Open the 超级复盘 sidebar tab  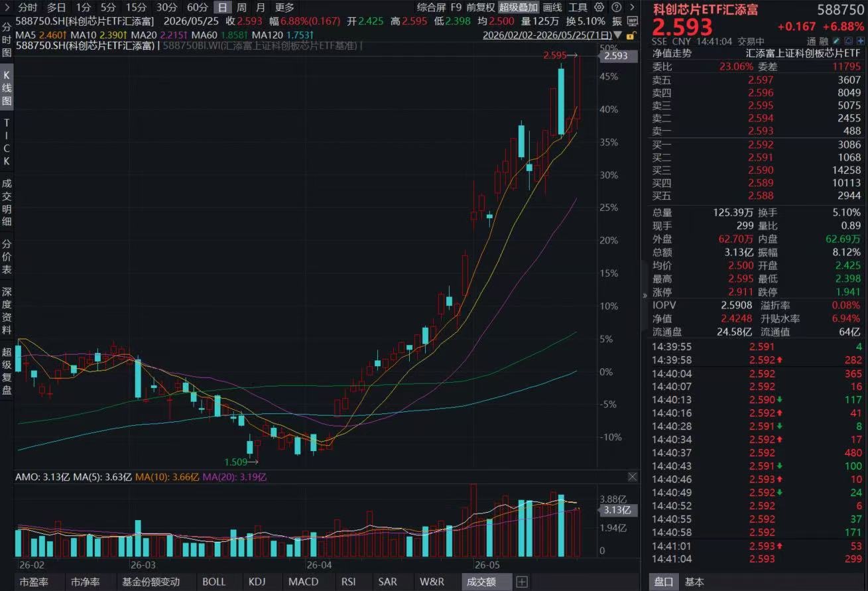(x=7, y=371)
